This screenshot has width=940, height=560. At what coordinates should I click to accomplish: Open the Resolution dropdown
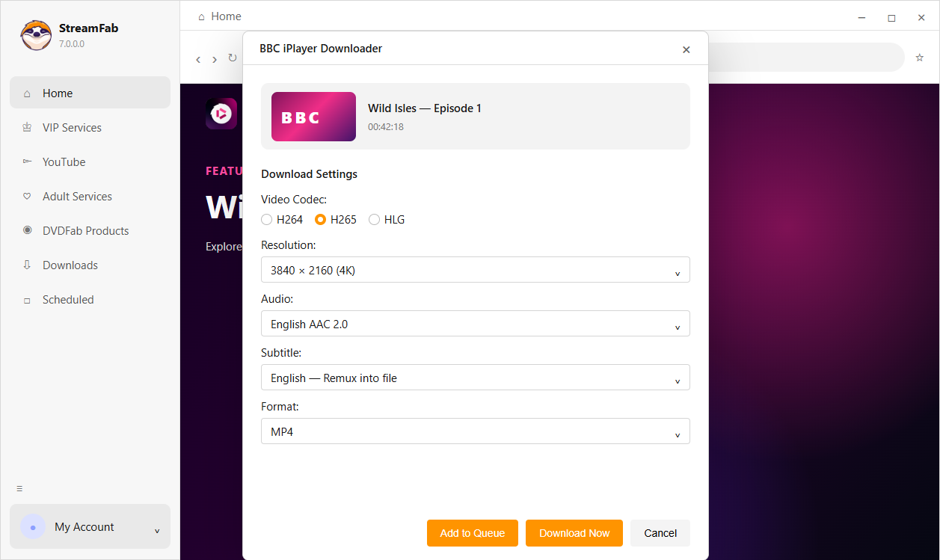(476, 270)
